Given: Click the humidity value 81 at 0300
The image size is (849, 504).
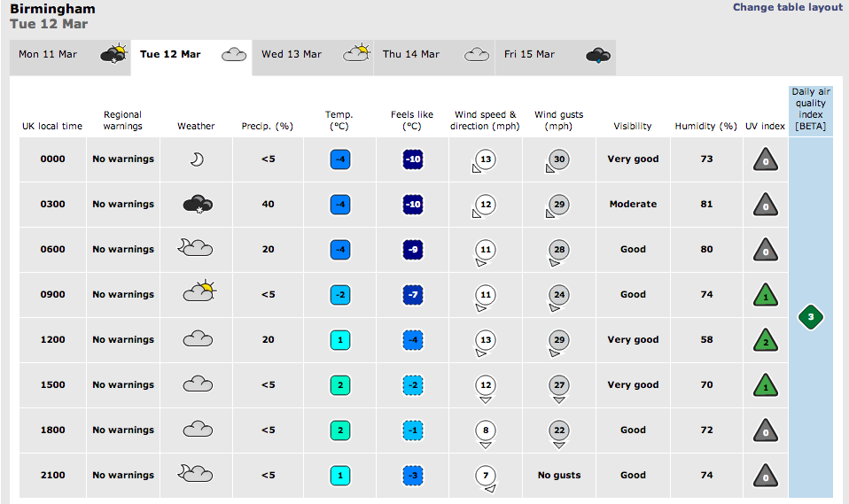Looking at the screenshot, I should click(x=706, y=204).
